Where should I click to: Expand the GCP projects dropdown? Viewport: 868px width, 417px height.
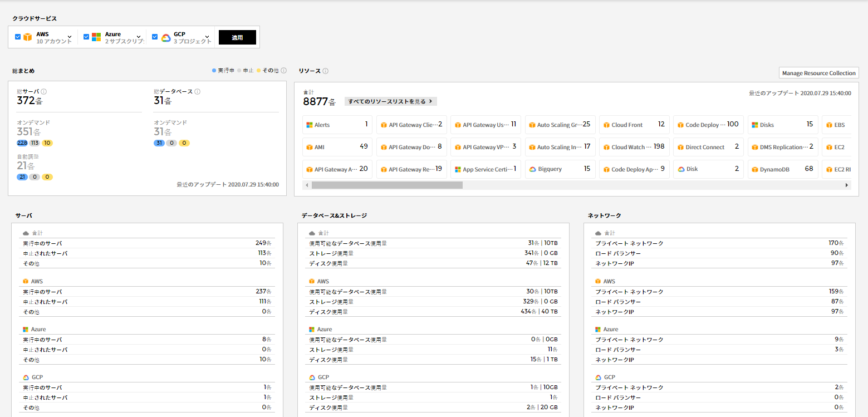click(x=207, y=37)
